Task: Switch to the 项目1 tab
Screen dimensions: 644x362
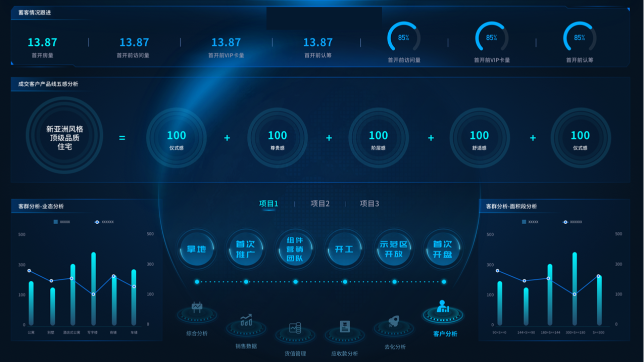Action: pyautogui.click(x=269, y=203)
